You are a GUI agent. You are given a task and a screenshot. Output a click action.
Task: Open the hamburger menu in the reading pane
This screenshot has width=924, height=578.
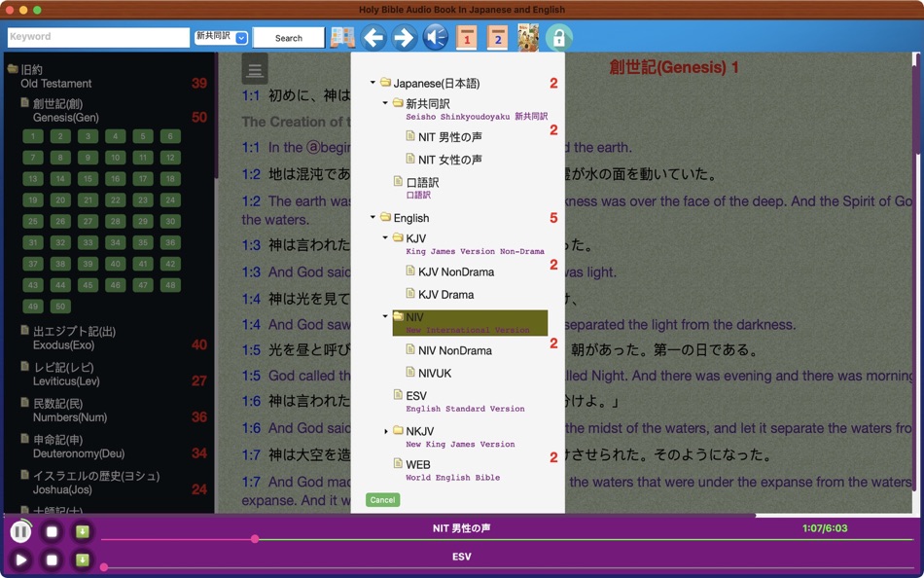(254, 68)
